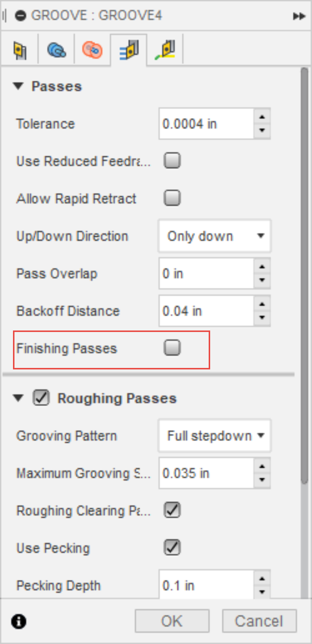
Task: Select the Passes tab icon
Action: tap(128, 49)
